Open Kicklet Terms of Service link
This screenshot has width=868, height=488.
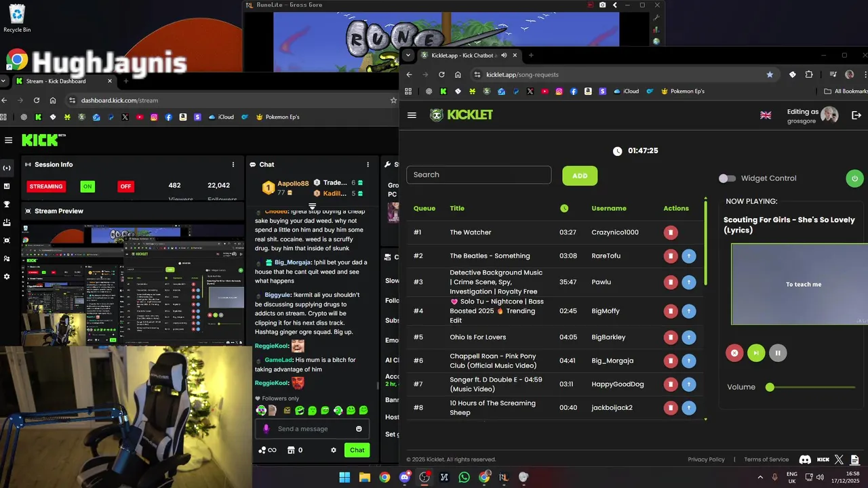tap(766, 460)
